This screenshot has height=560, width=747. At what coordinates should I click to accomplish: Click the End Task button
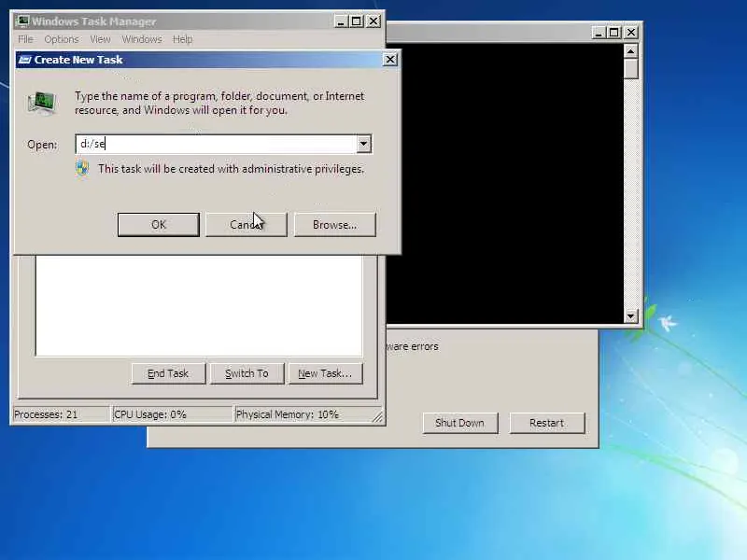coord(168,373)
